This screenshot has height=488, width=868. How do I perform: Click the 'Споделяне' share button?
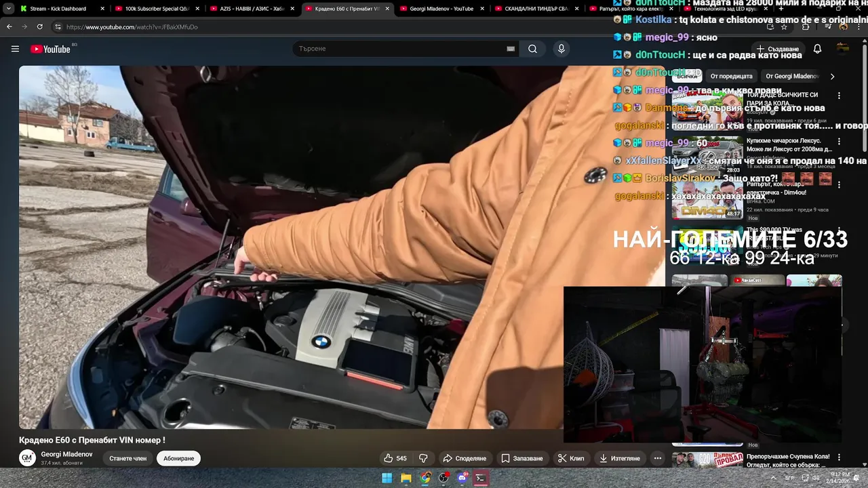(x=465, y=458)
